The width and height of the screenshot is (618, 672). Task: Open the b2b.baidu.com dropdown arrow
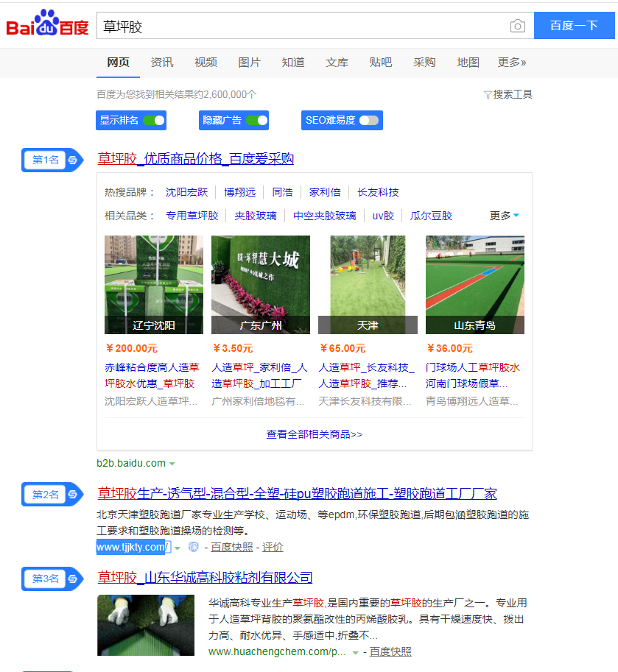coord(172,464)
